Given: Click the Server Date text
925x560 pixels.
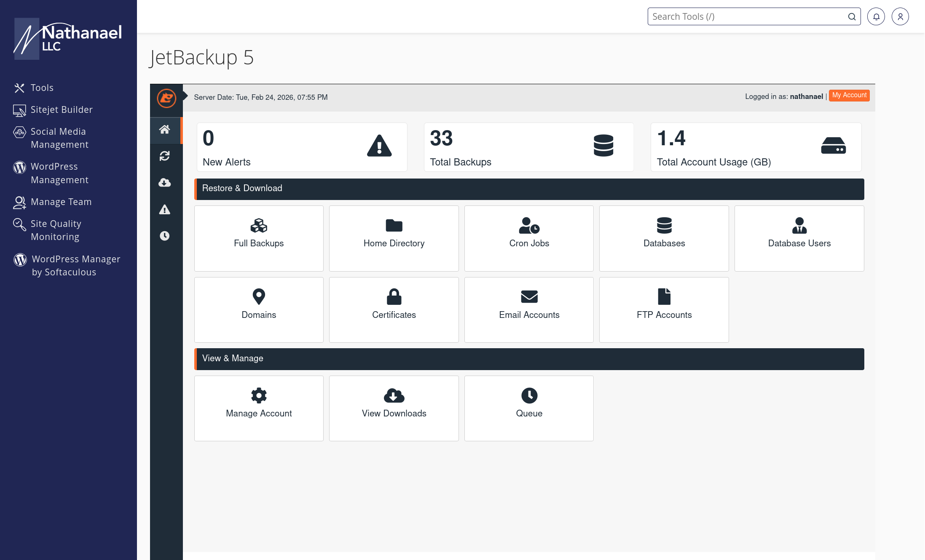Looking at the screenshot, I should [x=261, y=97].
